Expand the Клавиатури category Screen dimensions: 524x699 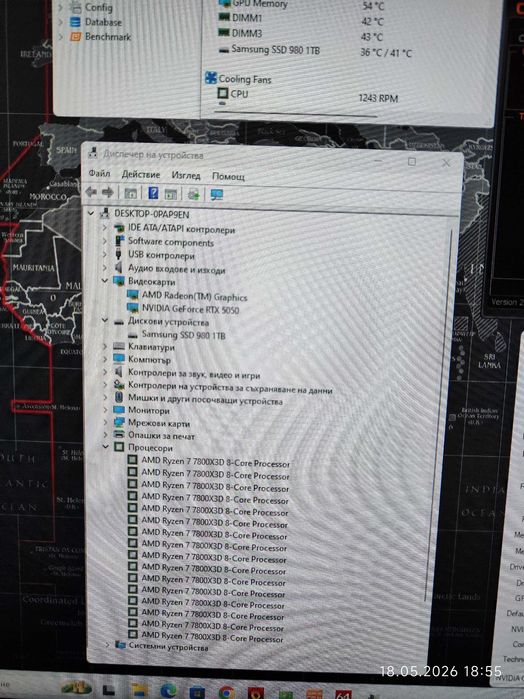pyautogui.click(x=105, y=346)
